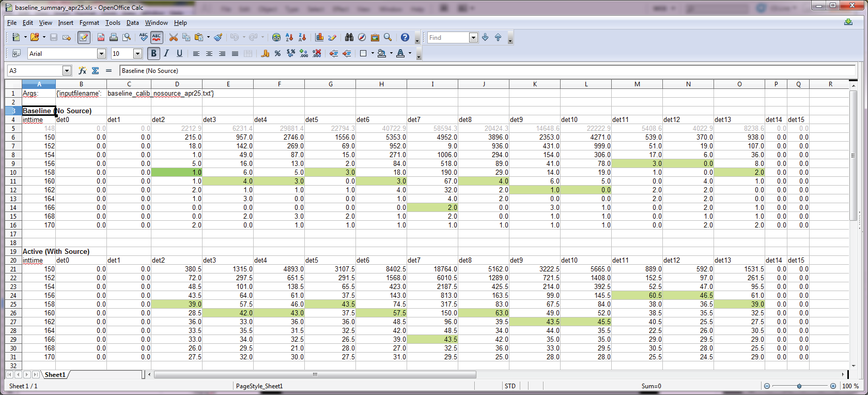
Task: Open Page Preview
Action: point(127,37)
